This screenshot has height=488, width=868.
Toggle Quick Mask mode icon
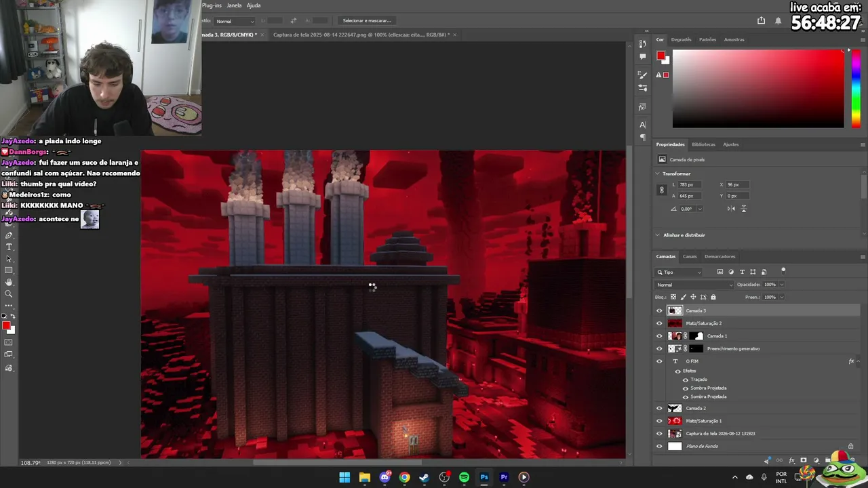click(x=9, y=342)
